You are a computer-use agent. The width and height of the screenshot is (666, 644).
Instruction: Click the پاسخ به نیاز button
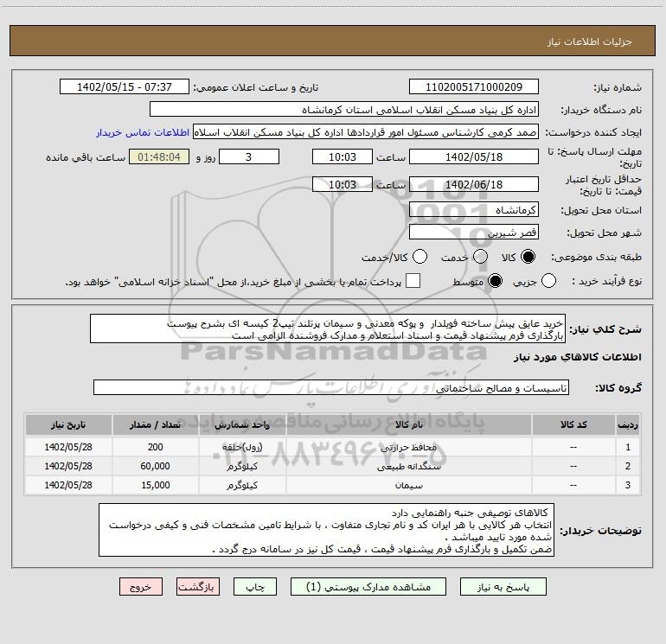[x=503, y=587]
